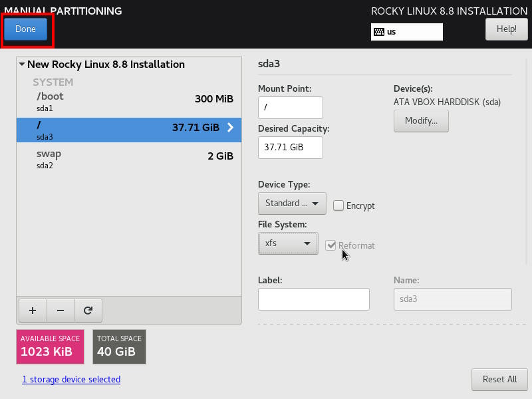
Task: Open the us keyboard layout indicator
Action: point(406,32)
